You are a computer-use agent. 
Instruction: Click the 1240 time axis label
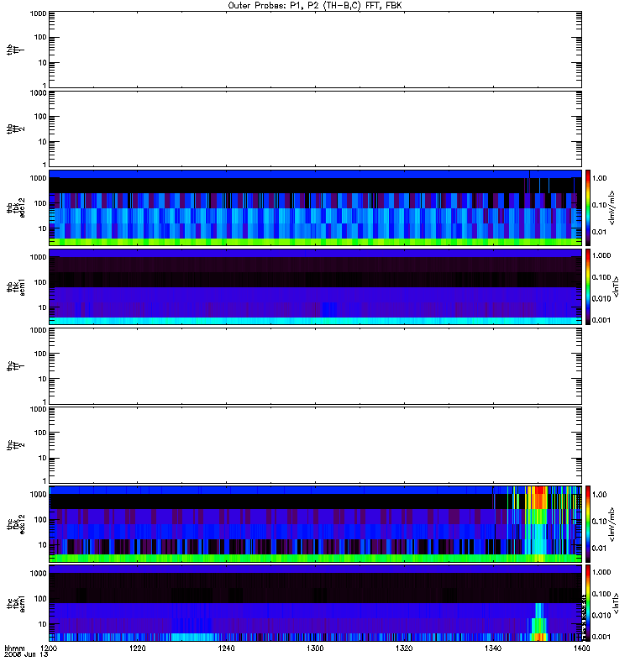226,648
